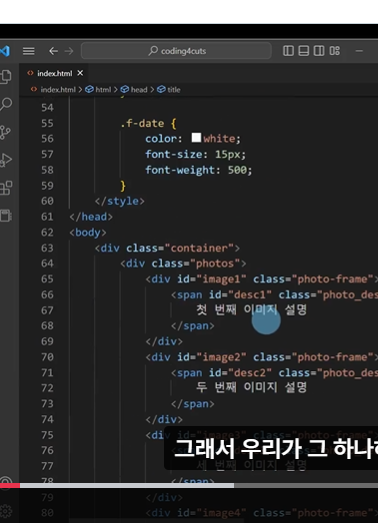The height and width of the screenshot is (529, 378).
Task: Click the closing </style> tag
Action: [119, 201]
